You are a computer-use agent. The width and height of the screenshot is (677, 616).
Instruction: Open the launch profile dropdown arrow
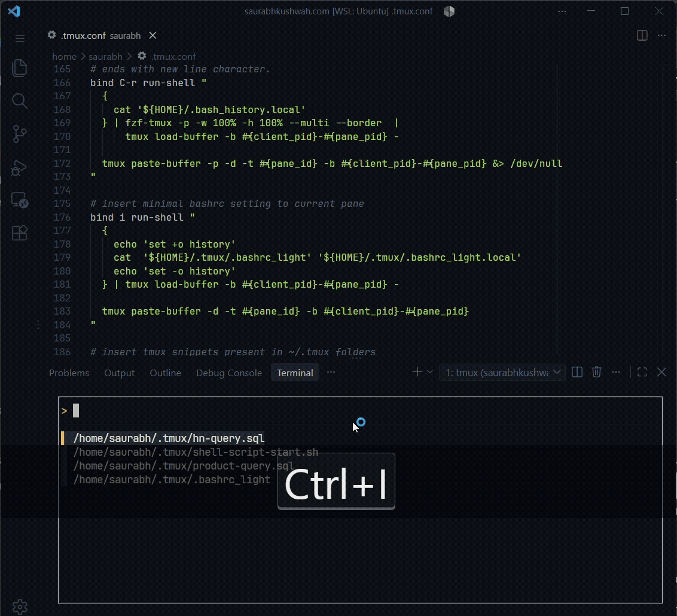click(430, 372)
